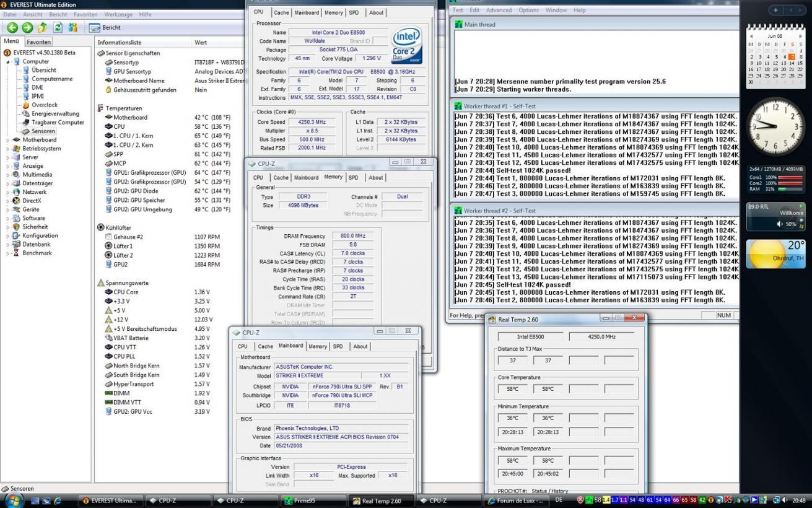Click the Main thread window icon in Prime95

pos(458,25)
